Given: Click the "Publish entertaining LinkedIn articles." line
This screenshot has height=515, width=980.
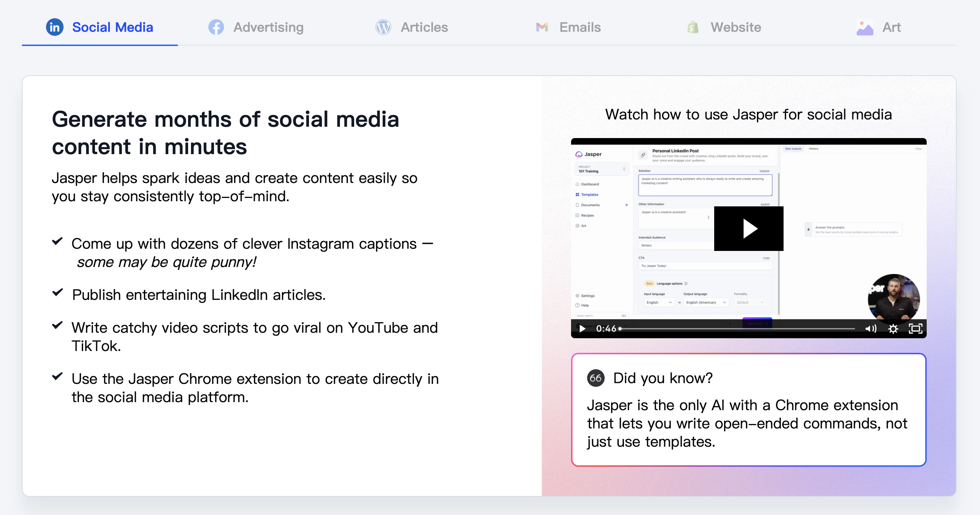Looking at the screenshot, I should pos(199,295).
